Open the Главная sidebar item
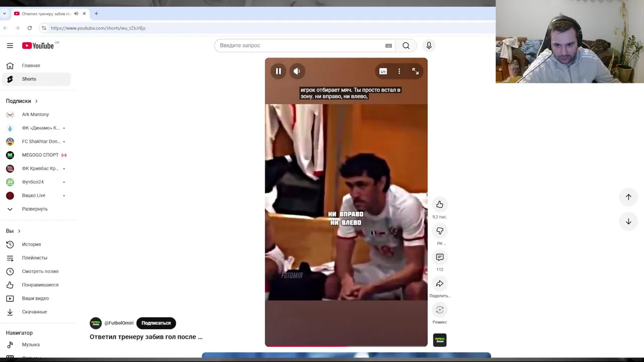The image size is (644, 362). tap(36, 65)
